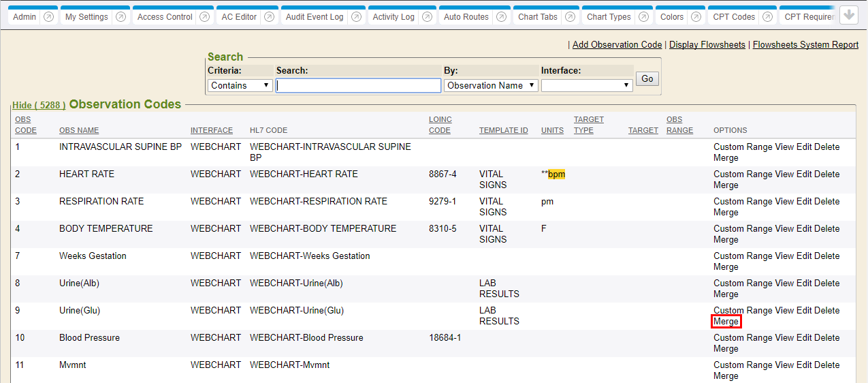Viewport: 868px width, 383px height.
Task: Merge the Urine(Glu) observation code
Action: point(726,322)
